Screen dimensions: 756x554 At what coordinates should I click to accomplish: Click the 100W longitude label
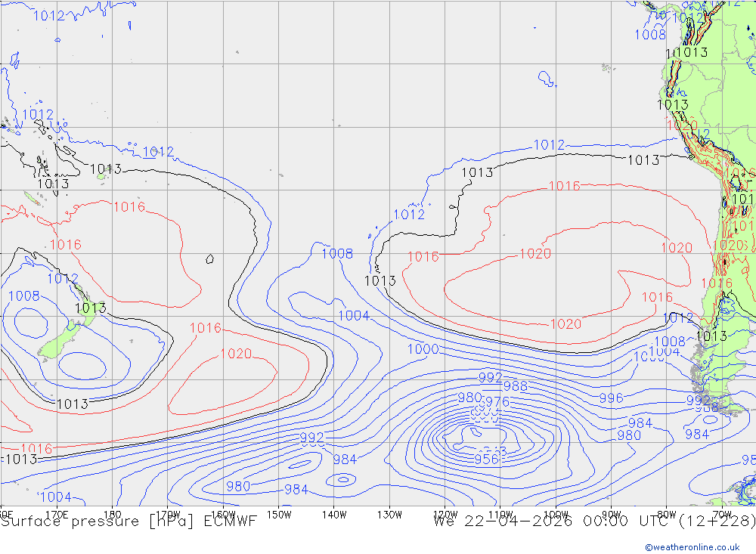[x=556, y=515]
